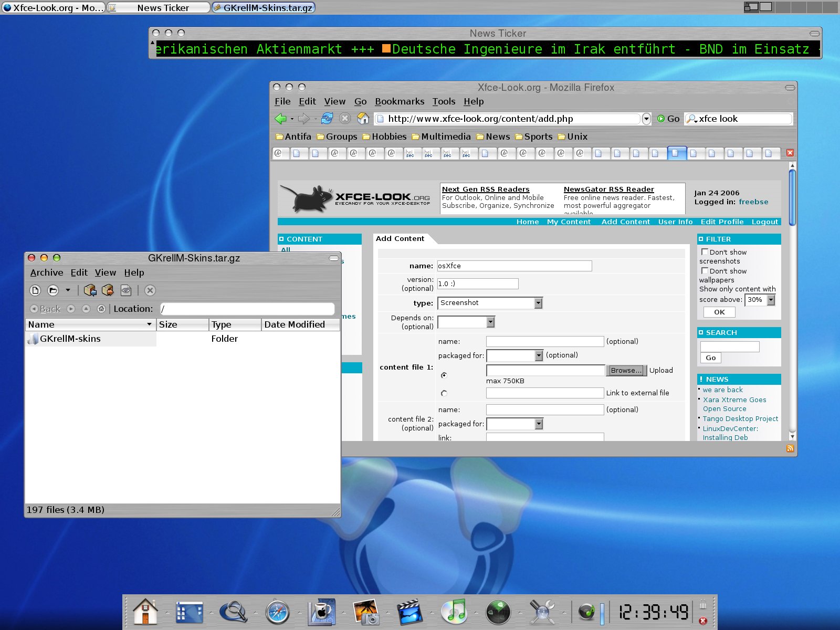Launch the Safari compass icon in the dock

(278, 612)
